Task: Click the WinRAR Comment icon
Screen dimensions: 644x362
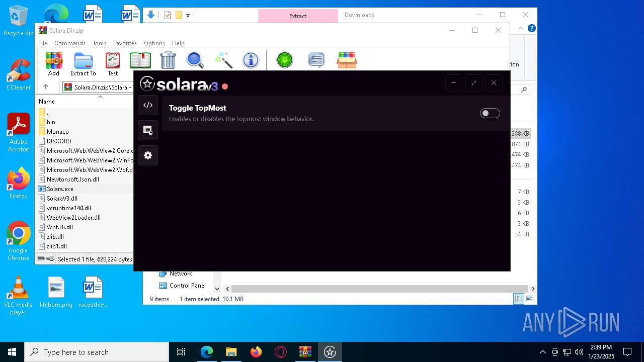Action: coord(316,60)
